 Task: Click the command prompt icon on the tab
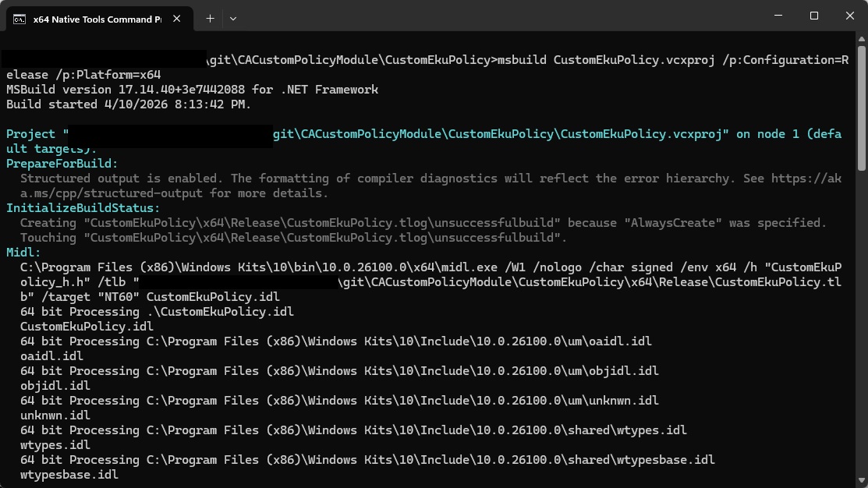(19, 18)
